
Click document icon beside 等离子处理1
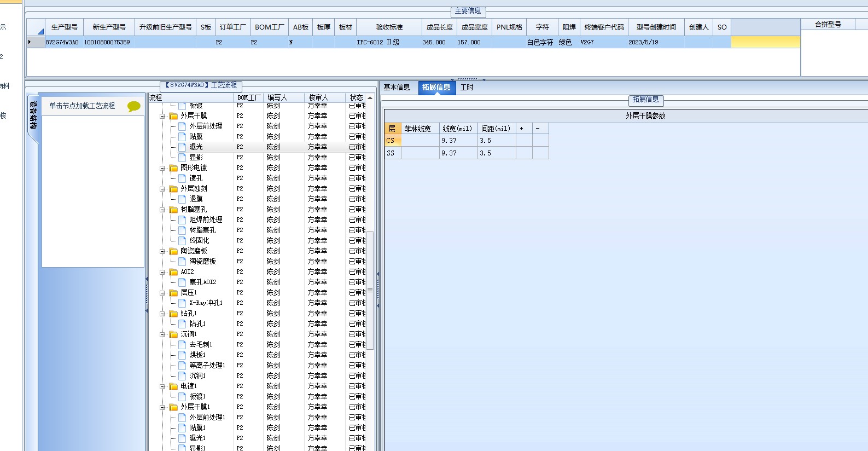(x=183, y=366)
